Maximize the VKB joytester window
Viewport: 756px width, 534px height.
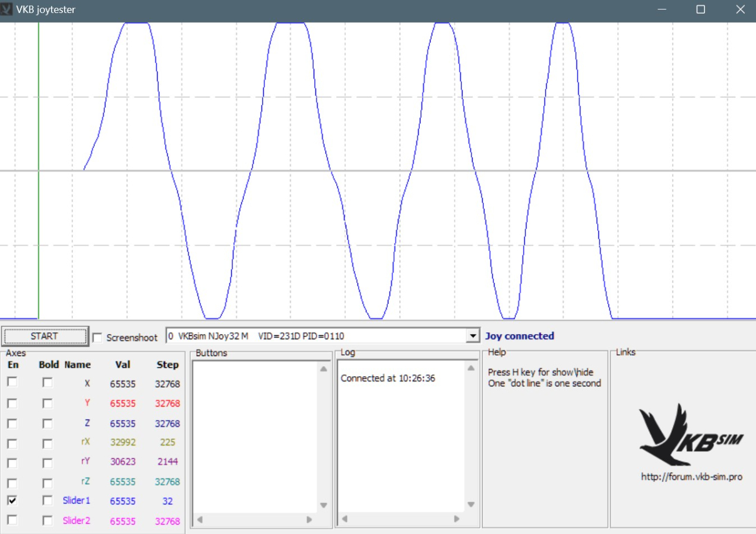pyautogui.click(x=700, y=9)
